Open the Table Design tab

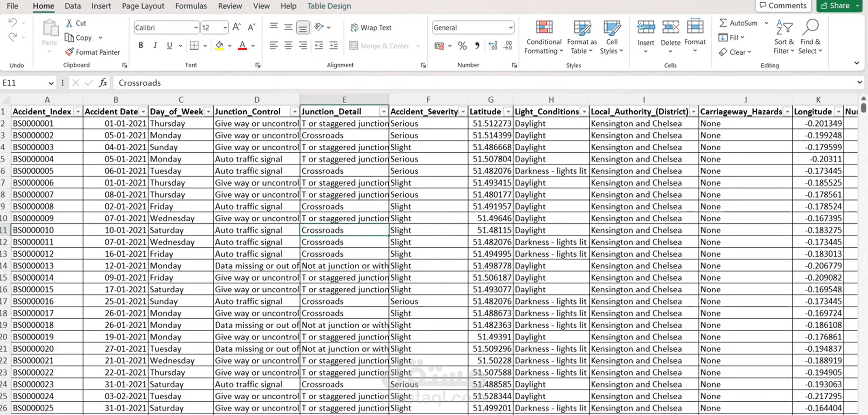point(329,6)
